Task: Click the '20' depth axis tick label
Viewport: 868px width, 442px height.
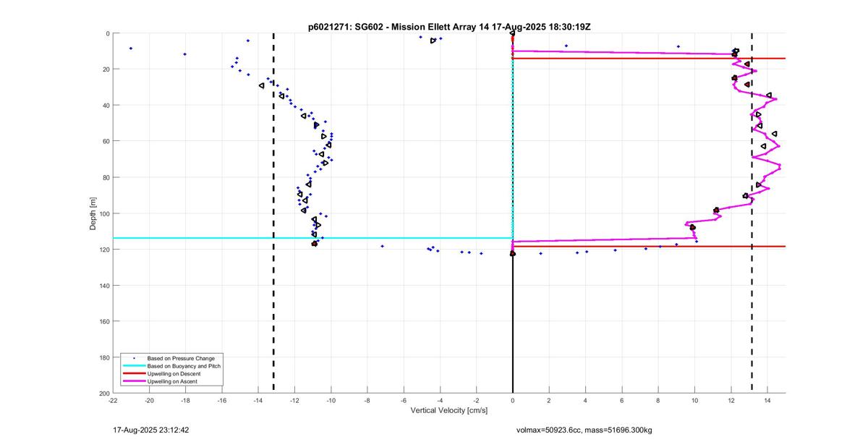Action: click(x=106, y=69)
